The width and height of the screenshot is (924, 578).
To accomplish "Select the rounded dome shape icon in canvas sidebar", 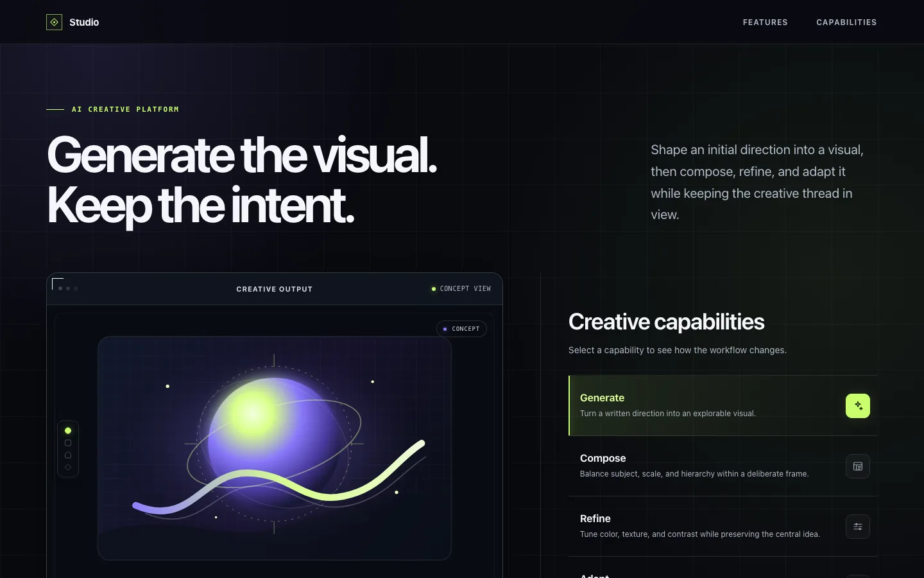I will pos(68,455).
